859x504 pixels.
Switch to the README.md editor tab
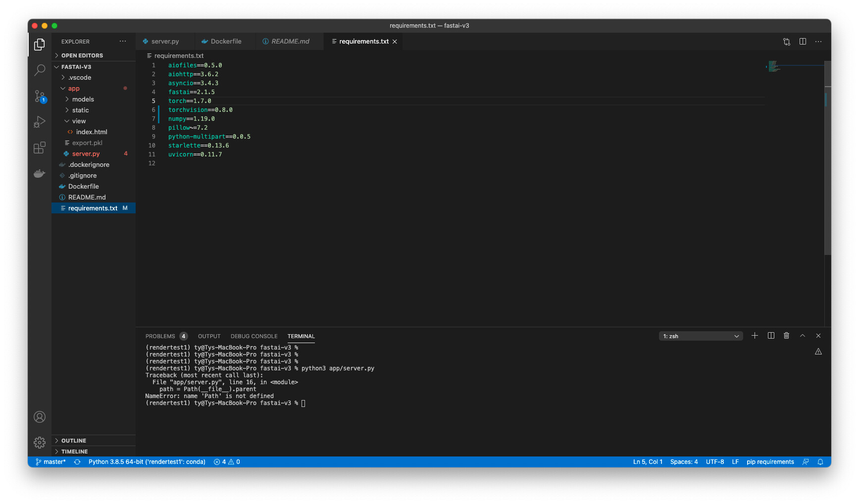click(290, 42)
